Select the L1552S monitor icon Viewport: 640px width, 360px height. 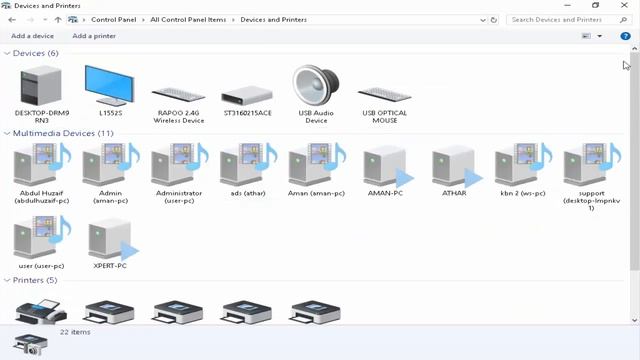tap(109, 86)
